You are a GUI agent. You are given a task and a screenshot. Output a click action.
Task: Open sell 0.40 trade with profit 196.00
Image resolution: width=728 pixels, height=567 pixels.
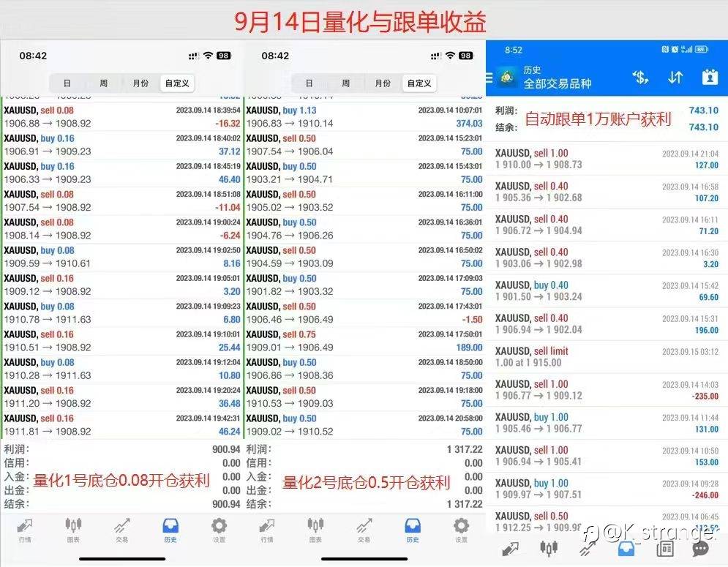[x=607, y=323]
